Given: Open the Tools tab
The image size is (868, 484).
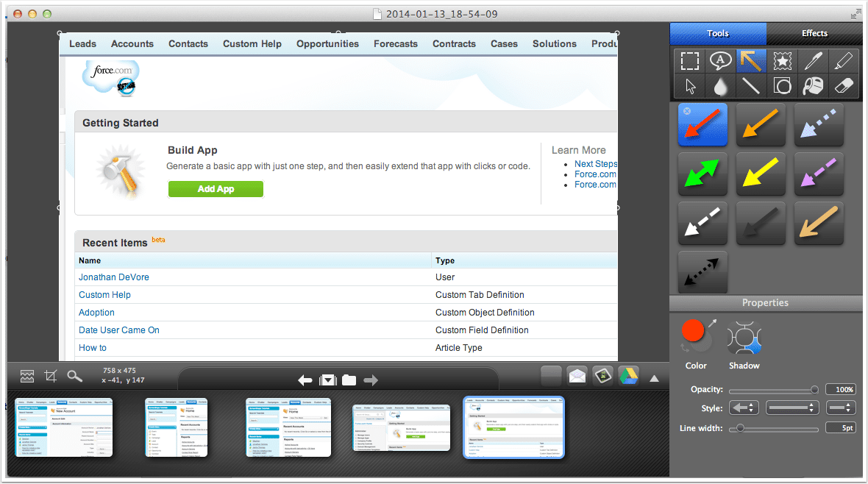Looking at the screenshot, I should (x=718, y=33).
